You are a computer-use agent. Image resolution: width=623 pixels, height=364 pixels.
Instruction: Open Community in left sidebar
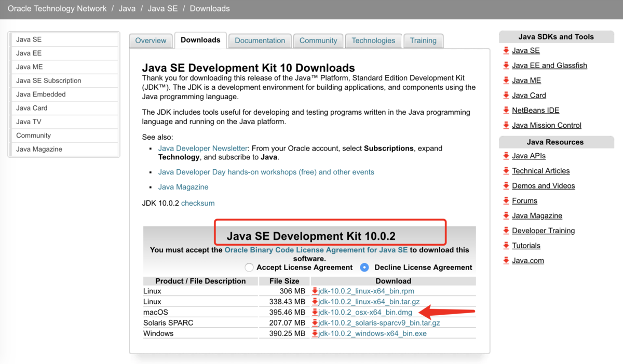pos(65,136)
